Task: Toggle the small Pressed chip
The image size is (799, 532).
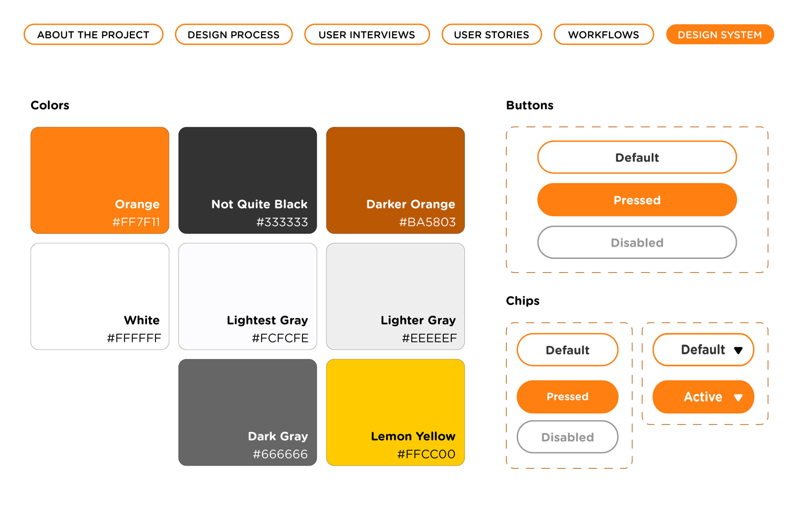Action: tap(567, 397)
